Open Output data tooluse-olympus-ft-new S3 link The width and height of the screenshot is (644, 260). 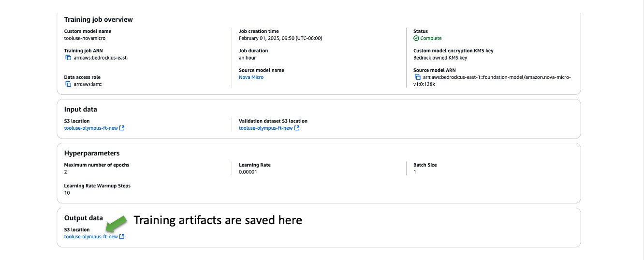[x=90, y=237]
